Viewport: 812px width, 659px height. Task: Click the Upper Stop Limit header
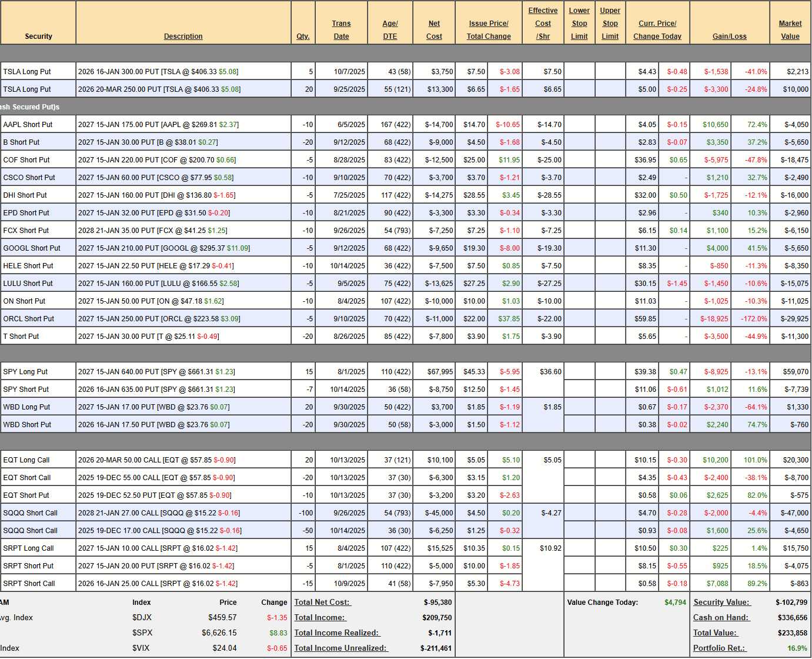click(610, 24)
